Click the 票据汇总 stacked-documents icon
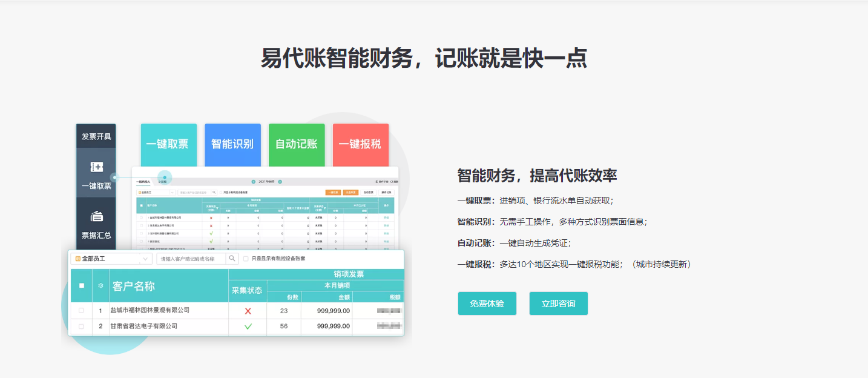 click(96, 216)
